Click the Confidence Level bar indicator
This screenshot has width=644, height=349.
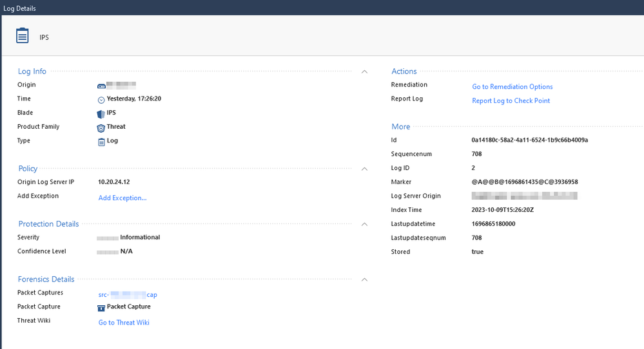click(x=107, y=252)
